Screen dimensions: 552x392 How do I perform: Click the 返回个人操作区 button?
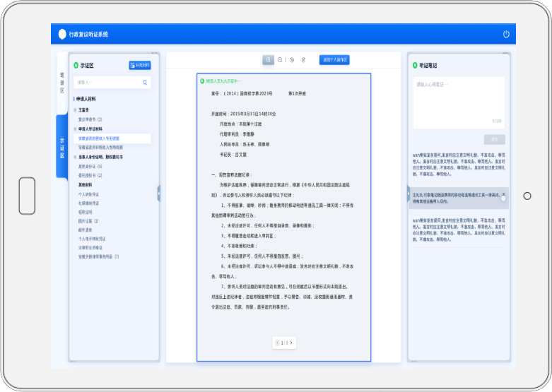coord(334,60)
